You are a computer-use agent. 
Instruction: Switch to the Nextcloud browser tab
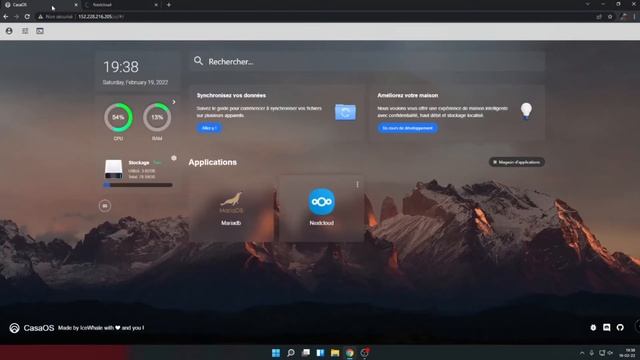click(122, 5)
